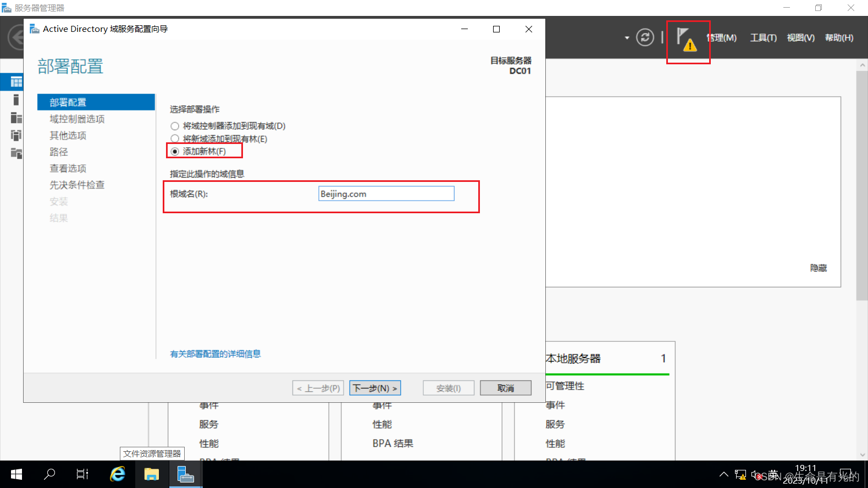Open Local Server tile header
This screenshot has width=868, height=488.
click(x=573, y=359)
